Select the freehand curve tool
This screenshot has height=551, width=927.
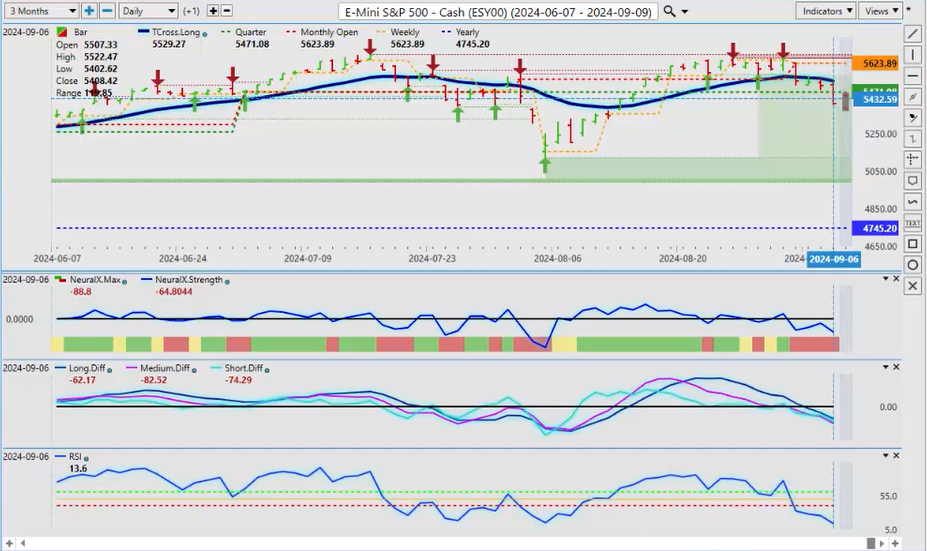tap(913, 202)
